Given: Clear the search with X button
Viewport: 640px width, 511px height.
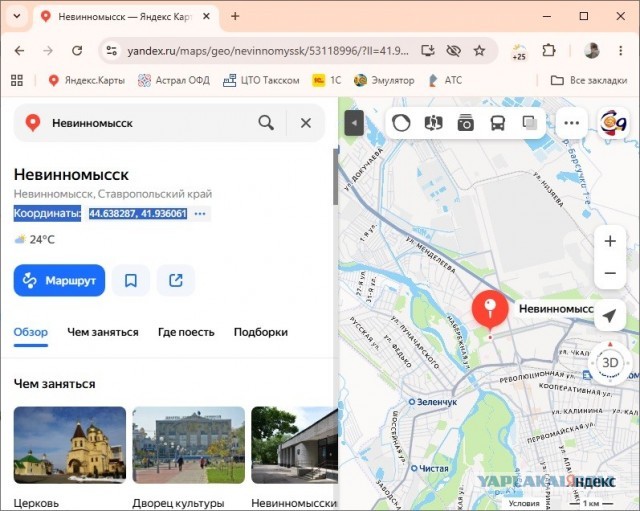Looking at the screenshot, I should point(306,123).
